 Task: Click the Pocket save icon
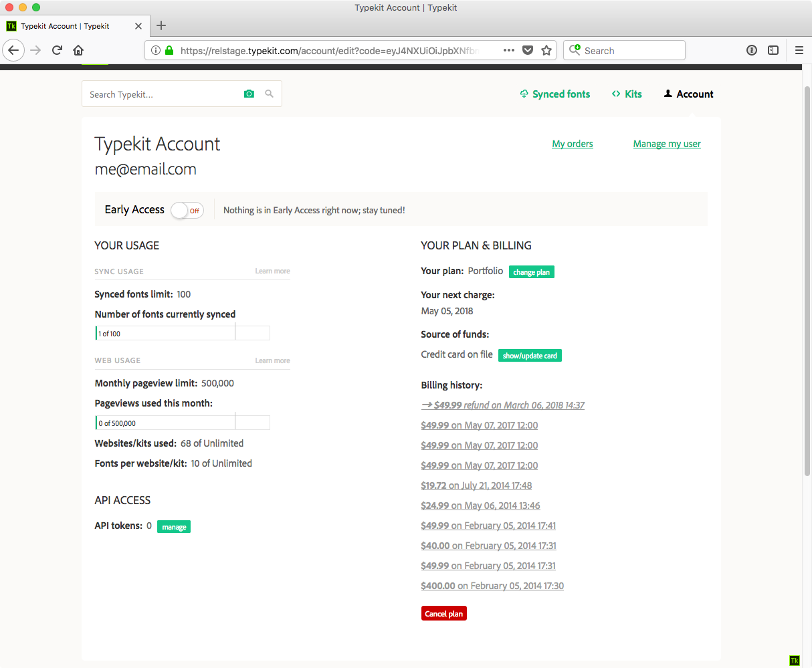coord(528,50)
